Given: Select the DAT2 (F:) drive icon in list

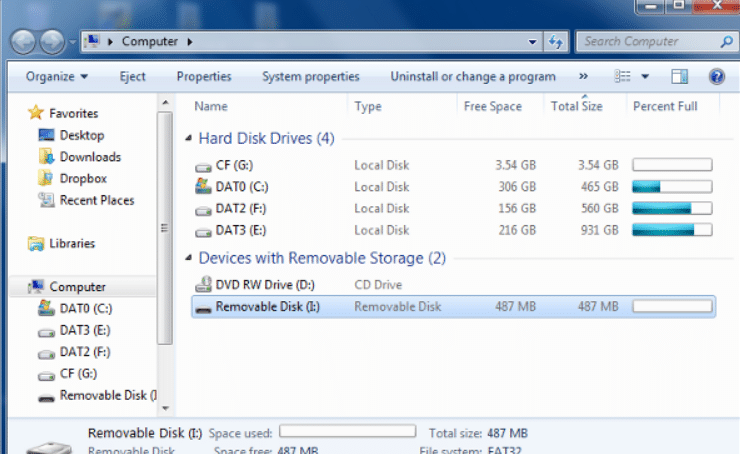Looking at the screenshot, I should [203, 209].
